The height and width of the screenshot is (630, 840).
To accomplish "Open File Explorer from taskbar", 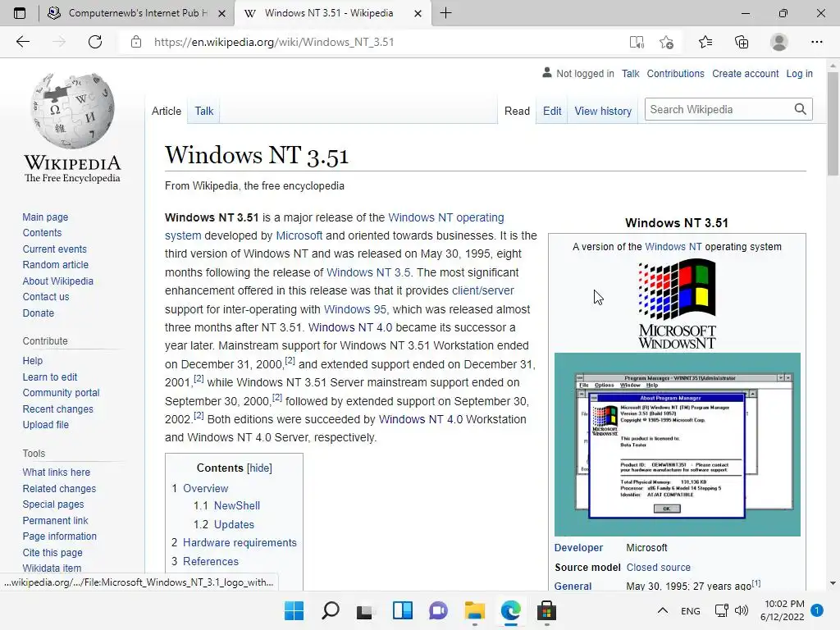I will (x=475, y=610).
